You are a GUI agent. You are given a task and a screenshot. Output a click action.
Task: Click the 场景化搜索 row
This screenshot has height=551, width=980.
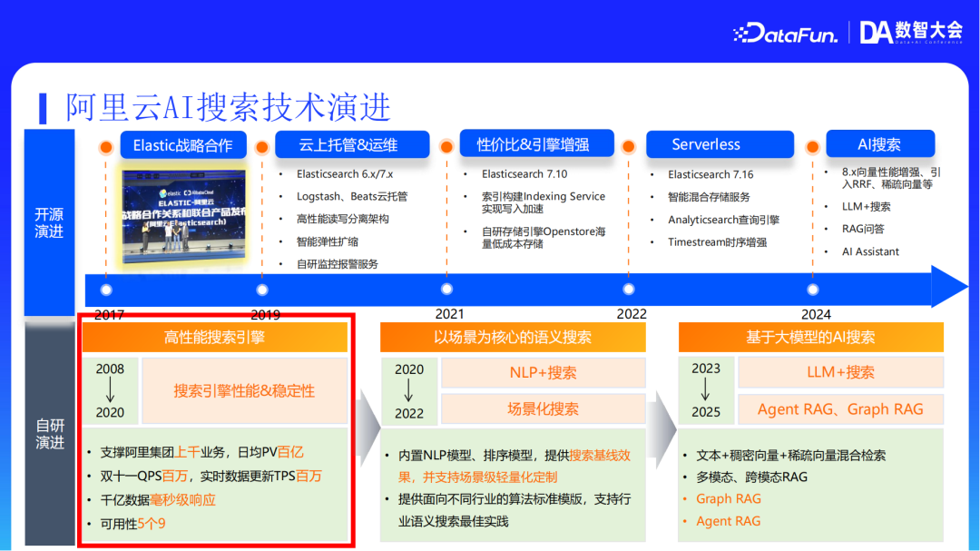(x=543, y=408)
